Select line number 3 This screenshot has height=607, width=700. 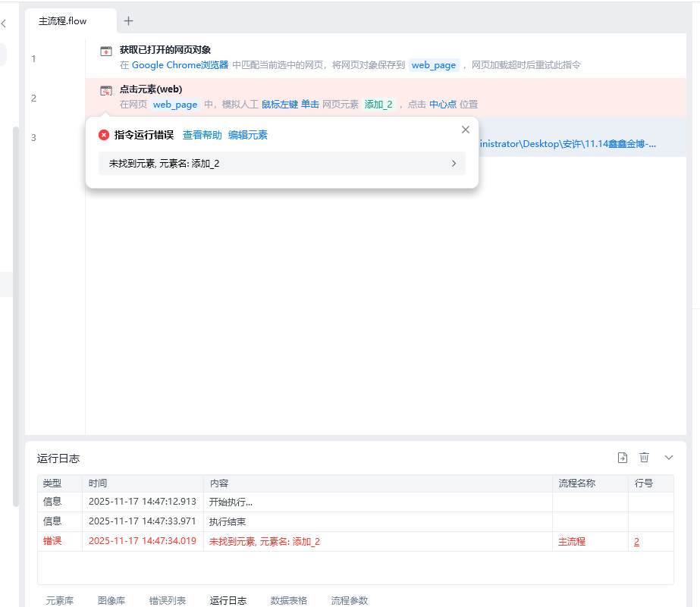coord(33,137)
